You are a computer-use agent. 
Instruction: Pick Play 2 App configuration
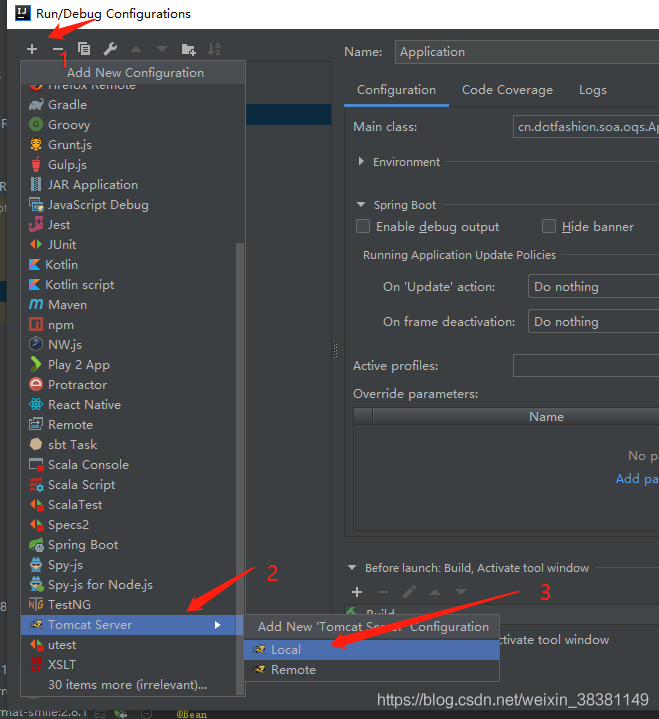point(133,365)
